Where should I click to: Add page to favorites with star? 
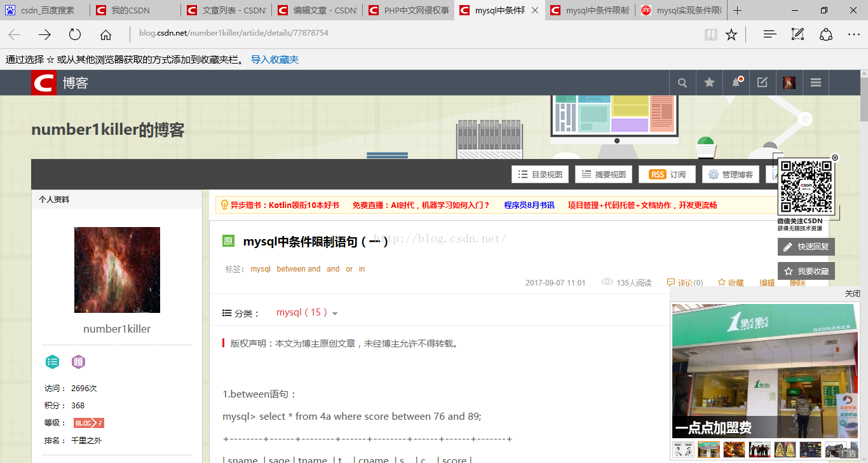731,34
